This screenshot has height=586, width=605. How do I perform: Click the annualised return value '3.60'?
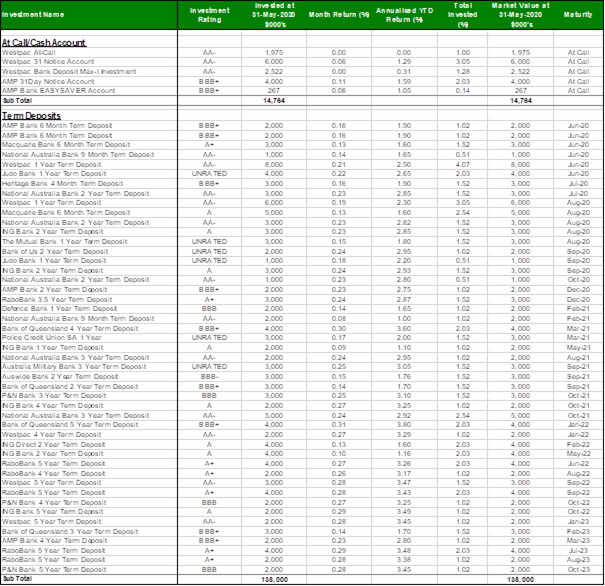(404, 329)
